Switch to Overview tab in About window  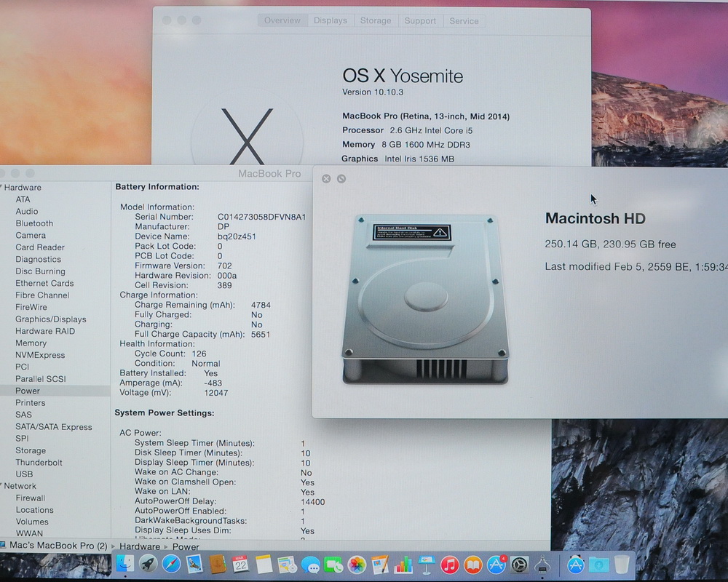point(282,20)
